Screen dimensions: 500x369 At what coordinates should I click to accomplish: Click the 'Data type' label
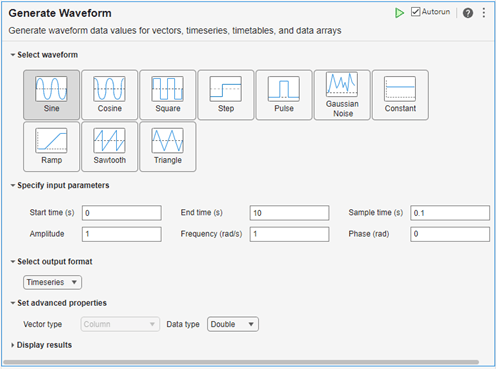tap(183, 324)
